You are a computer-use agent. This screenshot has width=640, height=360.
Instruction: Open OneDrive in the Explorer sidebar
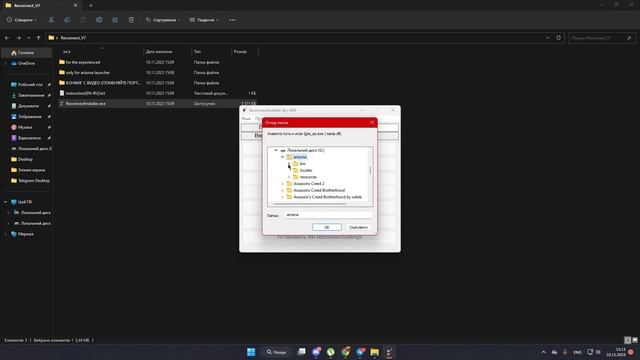(26, 63)
